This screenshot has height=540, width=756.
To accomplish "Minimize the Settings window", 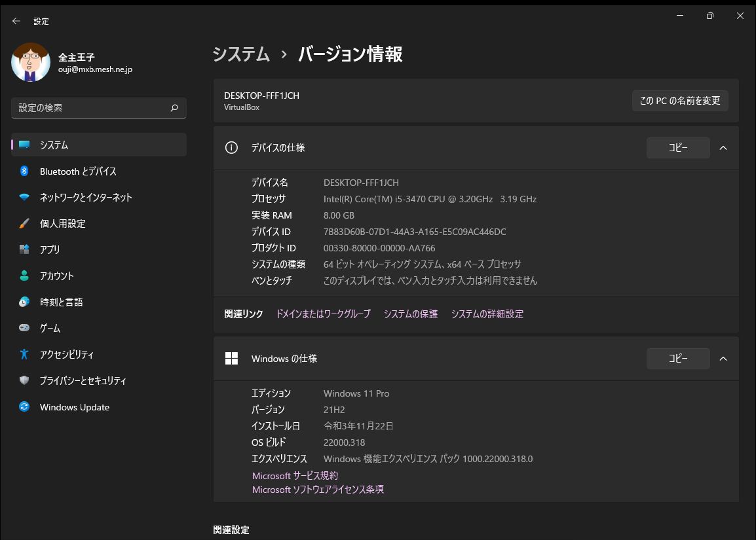I will 680,16.
